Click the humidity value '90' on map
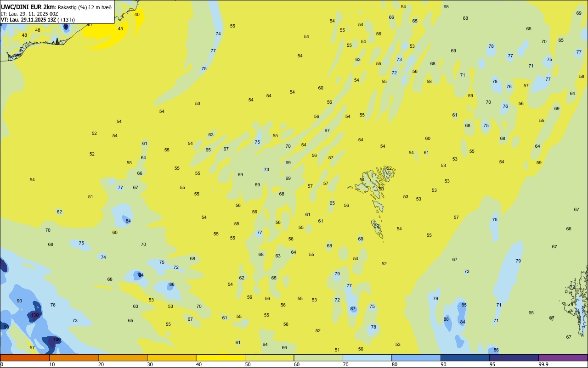588x368 pixels. pos(19,301)
